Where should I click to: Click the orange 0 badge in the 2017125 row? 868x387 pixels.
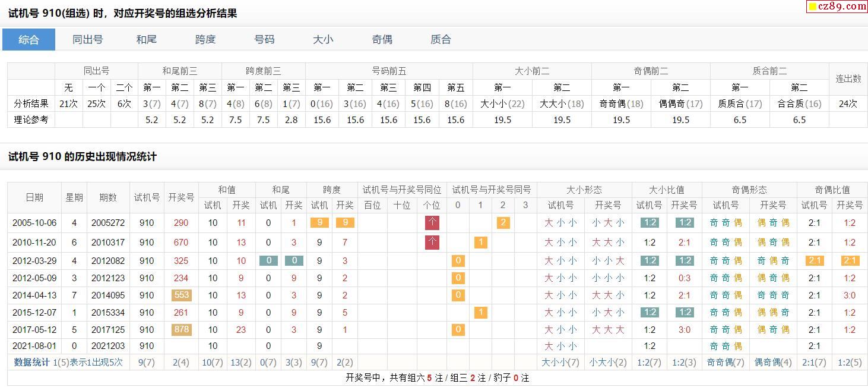pos(457,329)
